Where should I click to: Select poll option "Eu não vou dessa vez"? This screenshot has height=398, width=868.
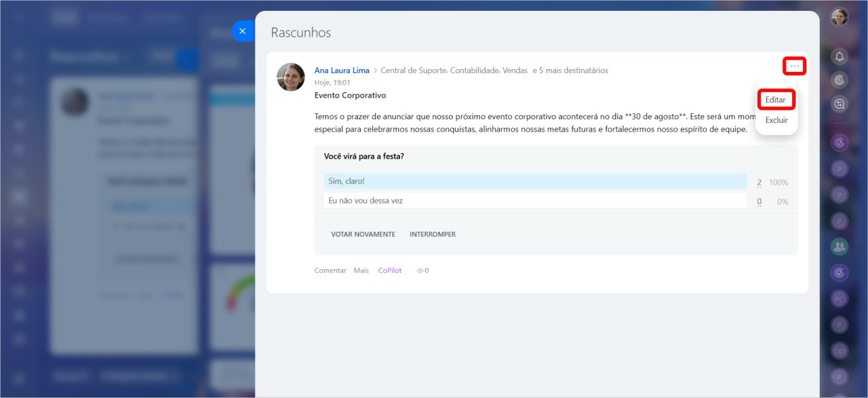point(534,201)
